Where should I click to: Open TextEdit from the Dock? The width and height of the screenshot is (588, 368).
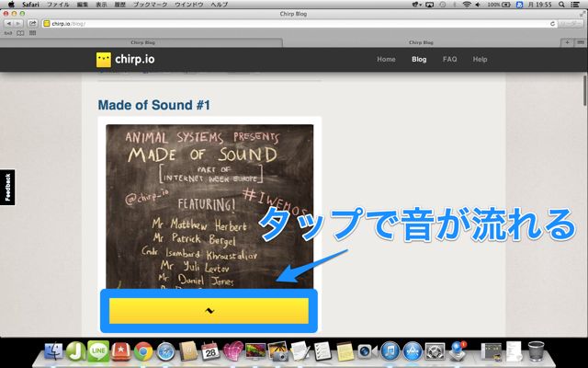[x=300, y=351]
